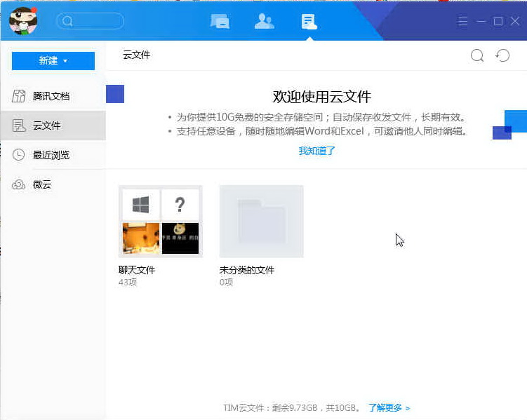Image resolution: width=527 pixels, height=420 pixels.
Task: Open the 未分类的文件 folder thumbnail
Action: tap(262, 222)
